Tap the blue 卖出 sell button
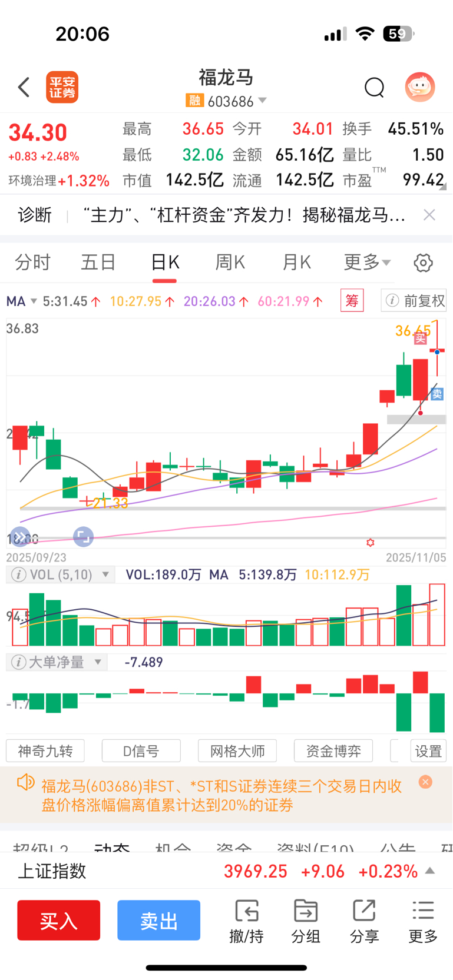Image resolution: width=453 pixels, height=980 pixels. pos(158,920)
